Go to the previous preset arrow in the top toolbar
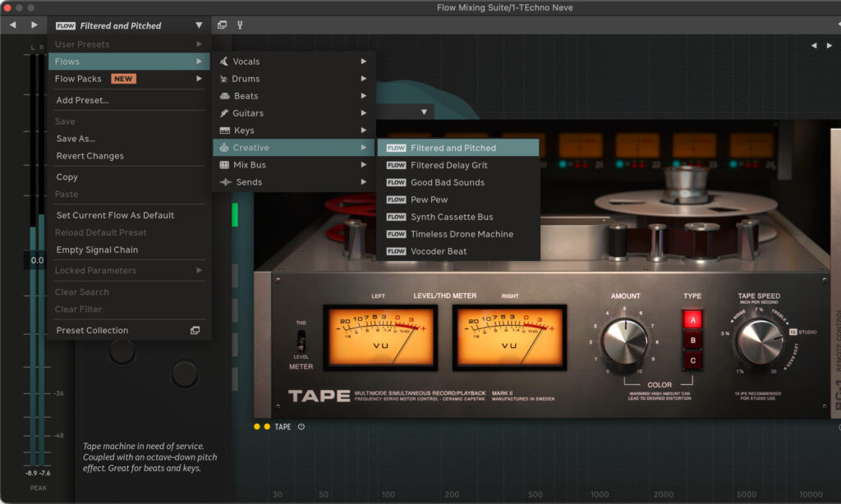This screenshot has width=841, height=504. click(13, 25)
